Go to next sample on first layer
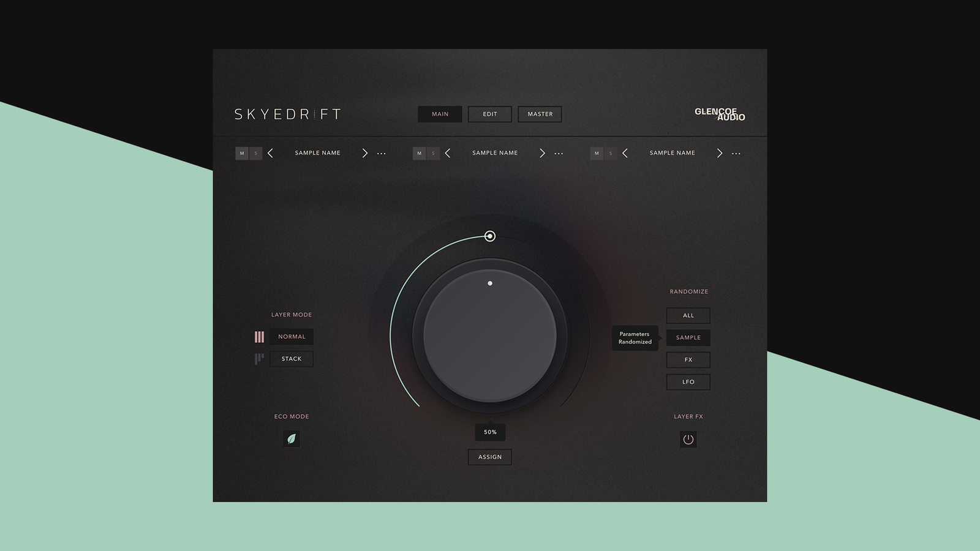The height and width of the screenshot is (551, 980). point(365,153)
